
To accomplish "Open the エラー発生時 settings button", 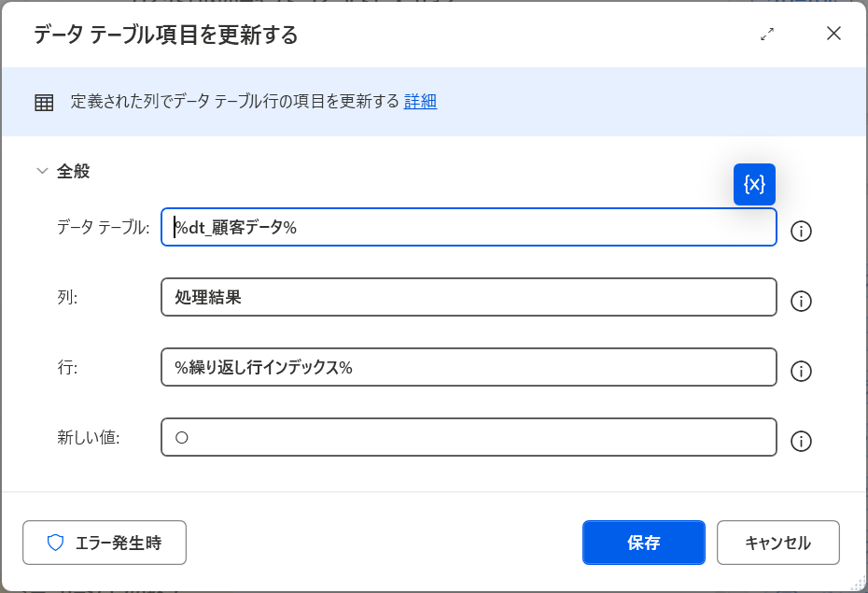I will [105, 543].
